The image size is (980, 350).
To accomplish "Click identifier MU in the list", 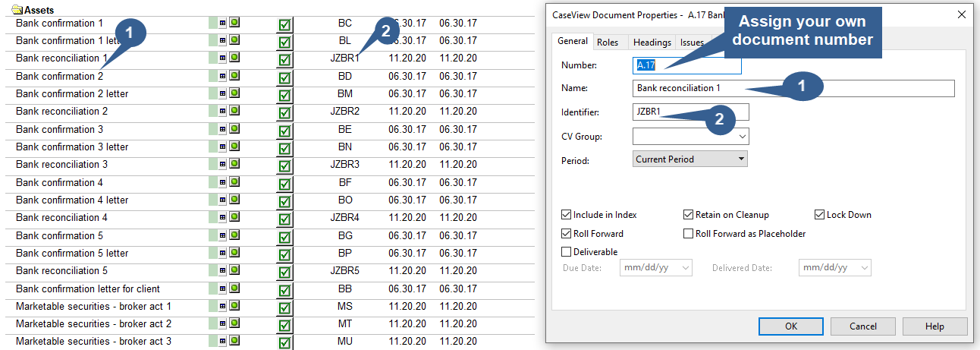I will click(x=345, y=341).
